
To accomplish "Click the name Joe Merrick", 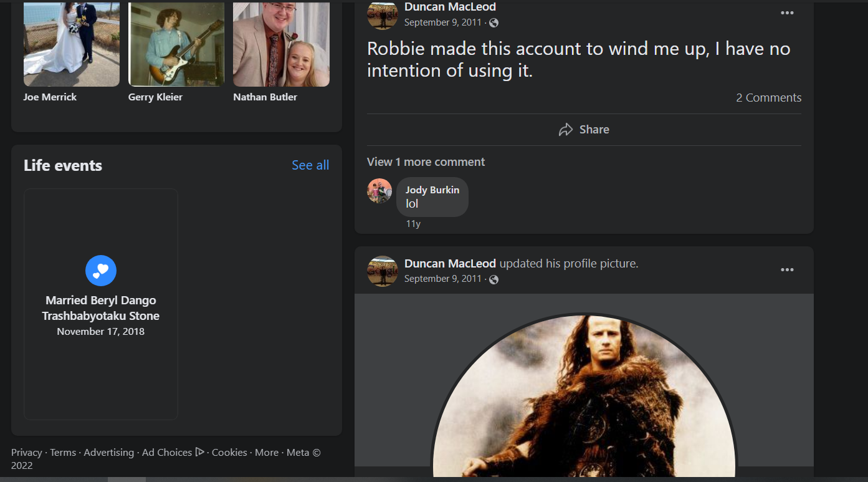I will 50,97.
